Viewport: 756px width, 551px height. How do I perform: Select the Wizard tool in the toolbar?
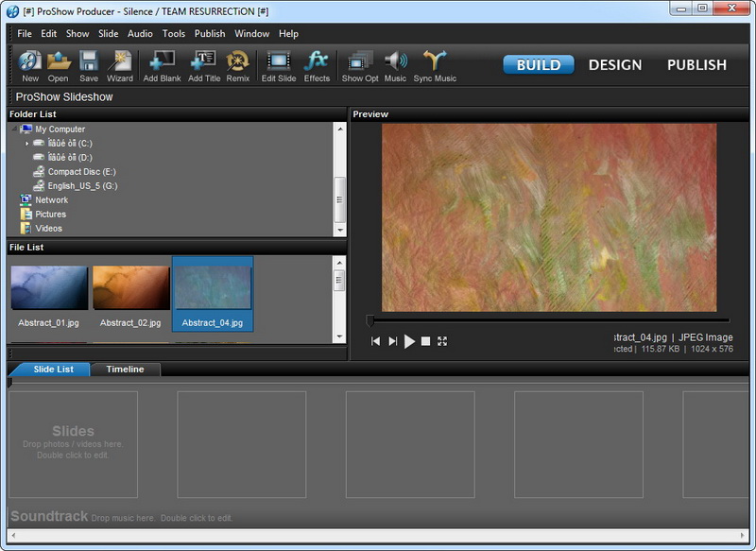coord(119,60)
